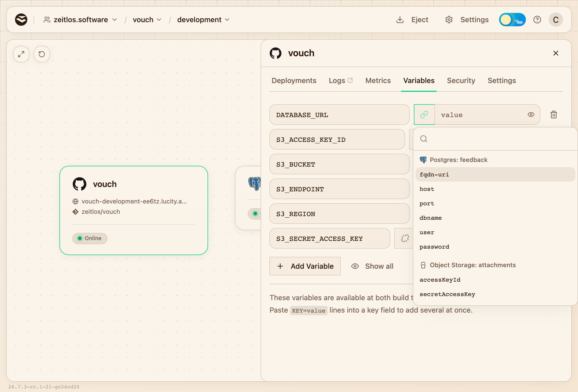Click the Online status badge
The width and height of the screenshot is (578, 392).
click(90, 238)
